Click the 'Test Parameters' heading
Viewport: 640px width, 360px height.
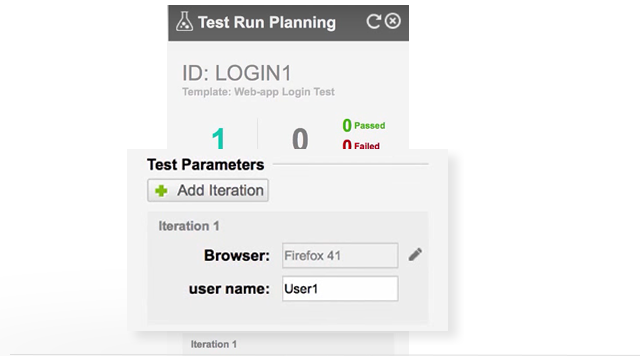click(206, 164)
